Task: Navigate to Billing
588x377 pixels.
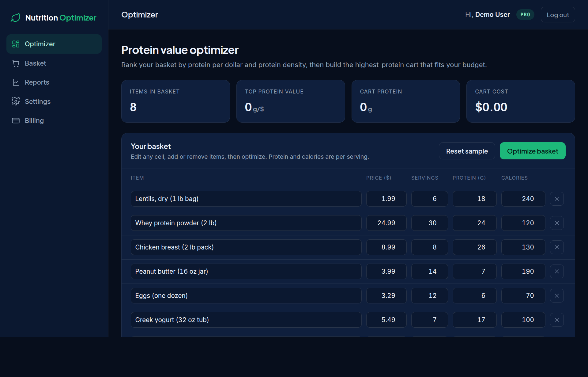Action: click(x=54, y=121)
